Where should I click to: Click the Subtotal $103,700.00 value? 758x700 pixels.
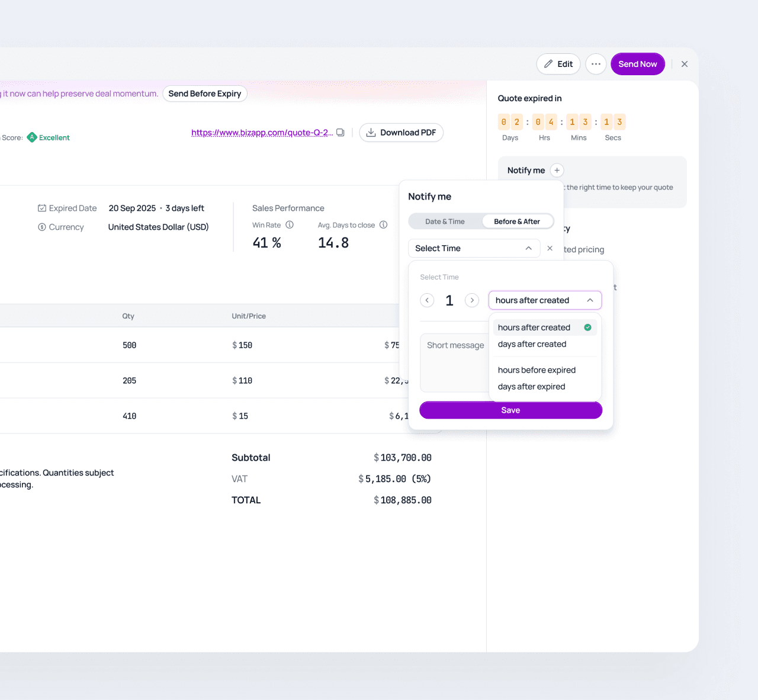point(403,458)
